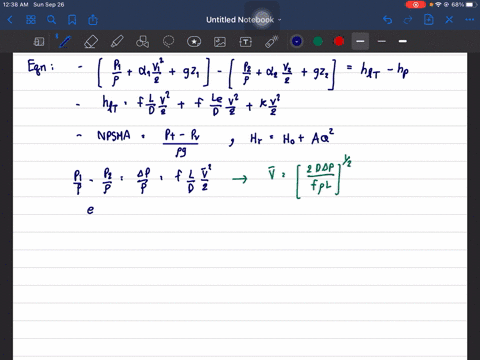Tap the handwritten 'e' below the equations

point(90,210)
